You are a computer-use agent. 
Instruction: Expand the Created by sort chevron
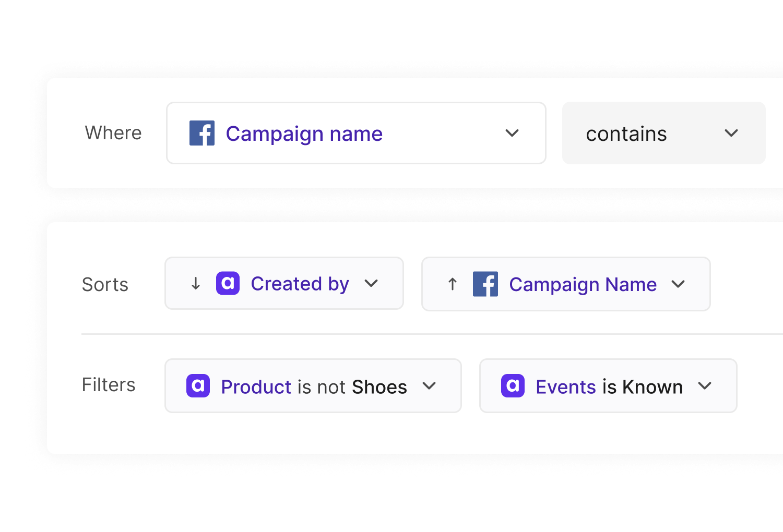[371, 284]
